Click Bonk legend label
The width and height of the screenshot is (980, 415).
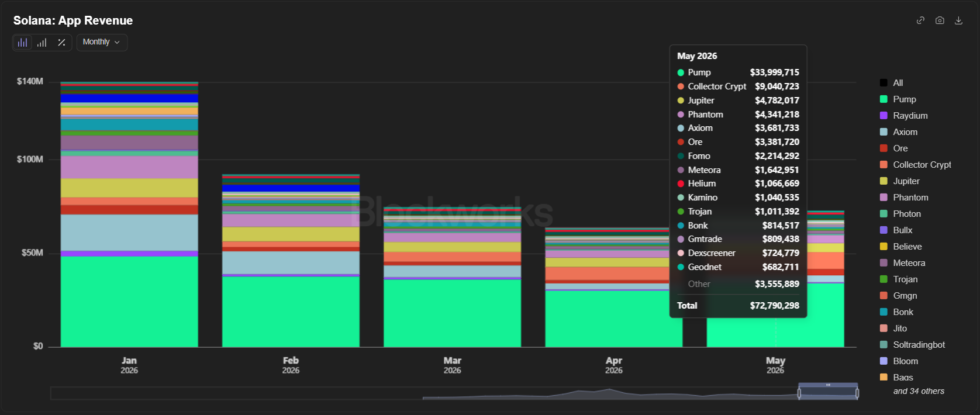click(x=903, y=312)
